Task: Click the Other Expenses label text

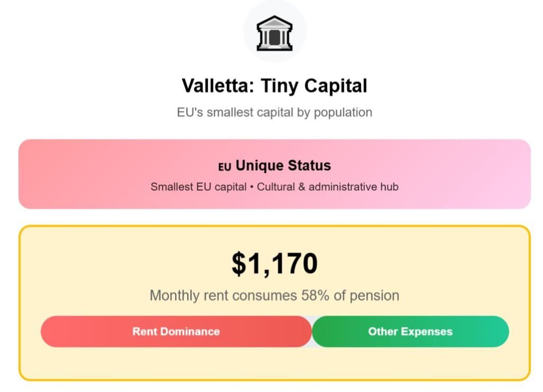Action: (x=410, y=332)
